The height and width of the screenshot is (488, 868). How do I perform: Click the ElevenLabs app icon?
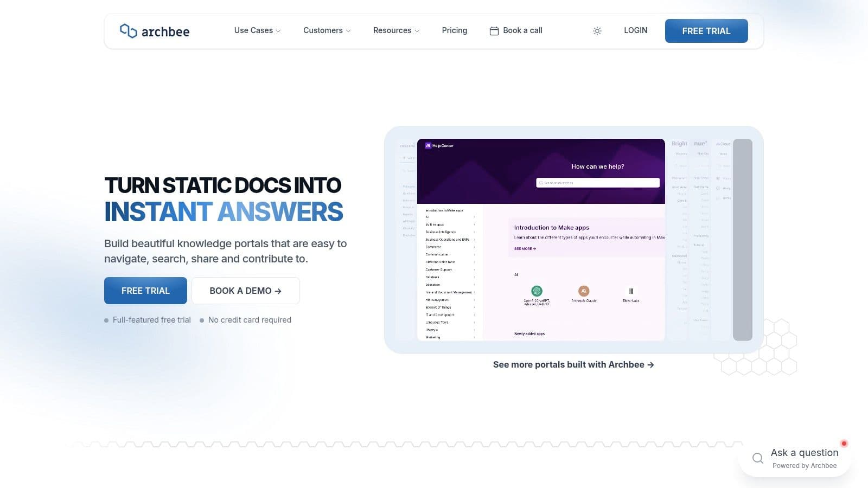click(x=631, y=291)
